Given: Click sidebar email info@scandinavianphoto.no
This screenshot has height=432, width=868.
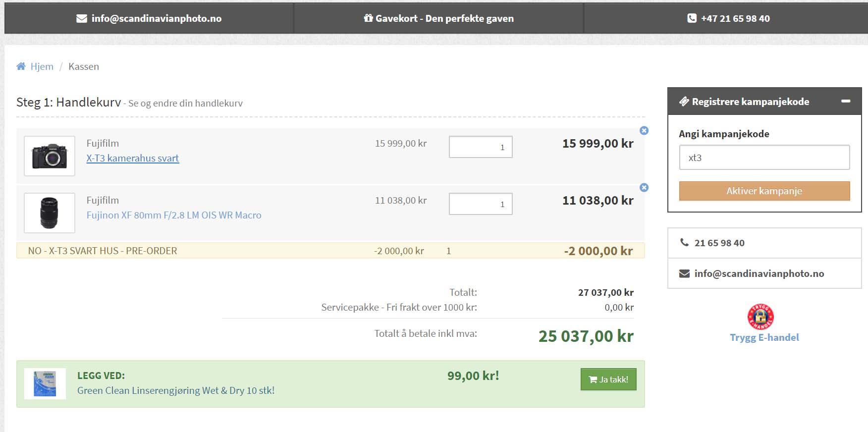Looking at the screenshot, I should coord(759,273).
